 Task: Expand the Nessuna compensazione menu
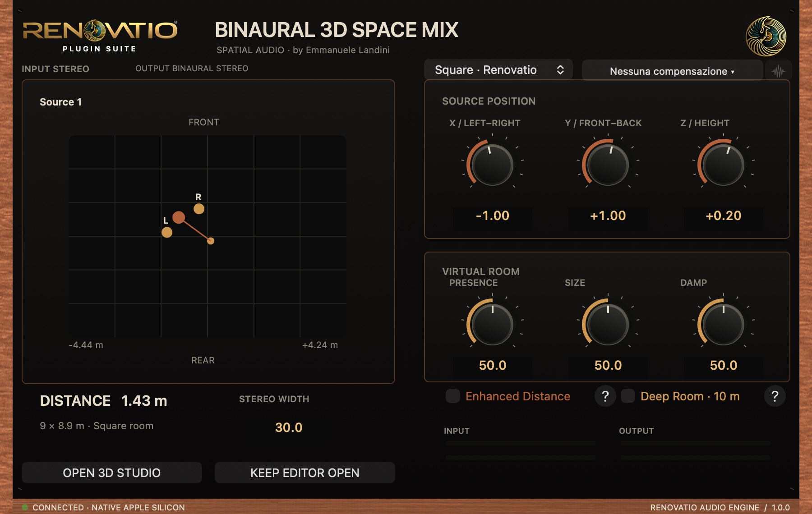point(672,71)
